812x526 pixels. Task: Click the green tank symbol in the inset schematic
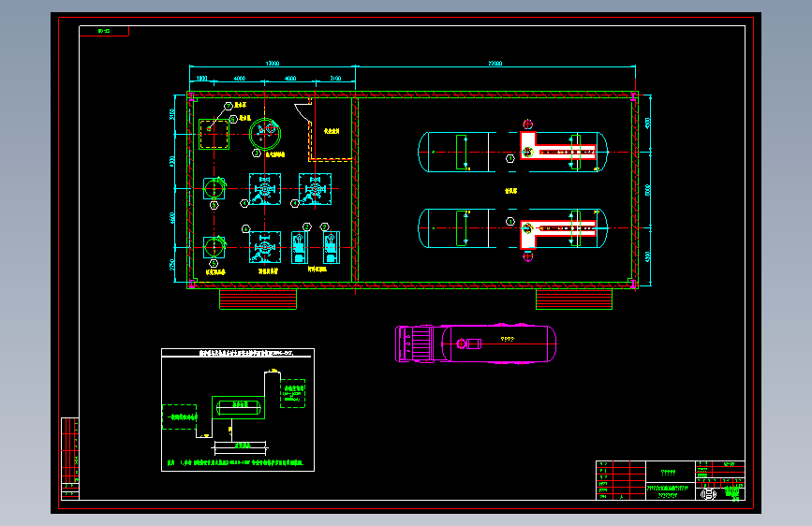click(238, 408)
